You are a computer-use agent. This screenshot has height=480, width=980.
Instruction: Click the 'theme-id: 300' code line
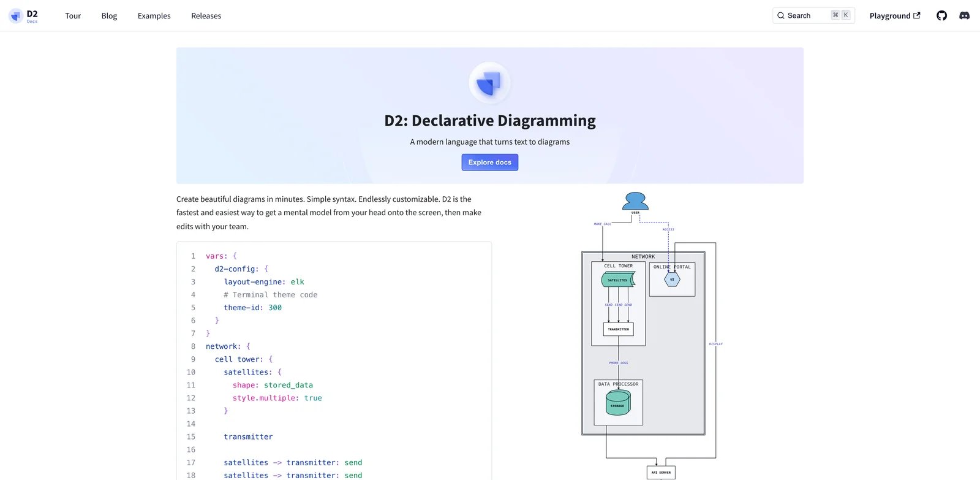pos(253,308)
